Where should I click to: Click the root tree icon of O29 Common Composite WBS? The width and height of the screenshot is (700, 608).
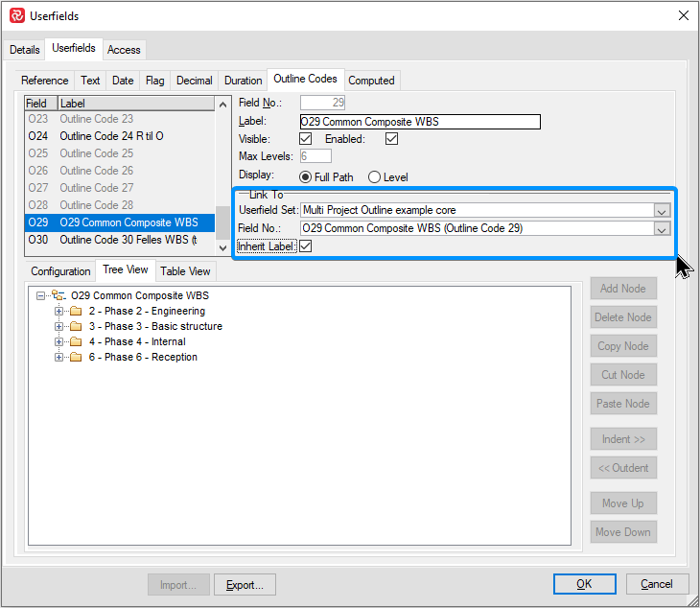click(58, 296)
